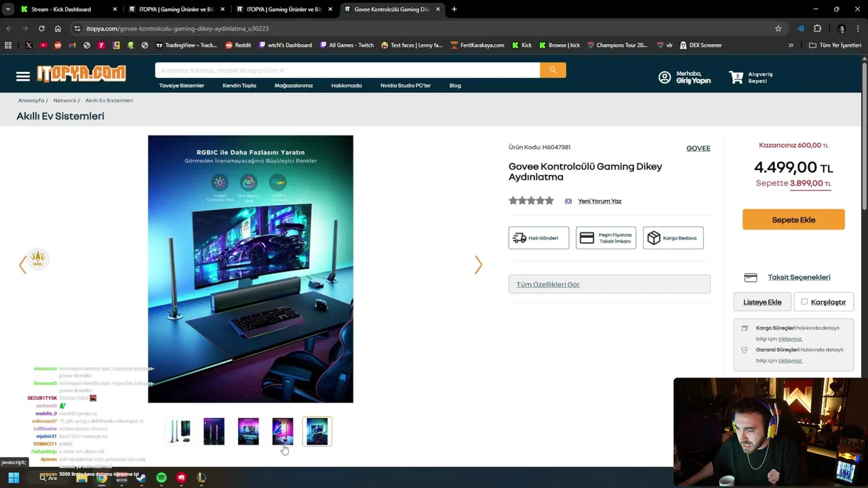Select the third product thumbnail

(x=248, y=432)
